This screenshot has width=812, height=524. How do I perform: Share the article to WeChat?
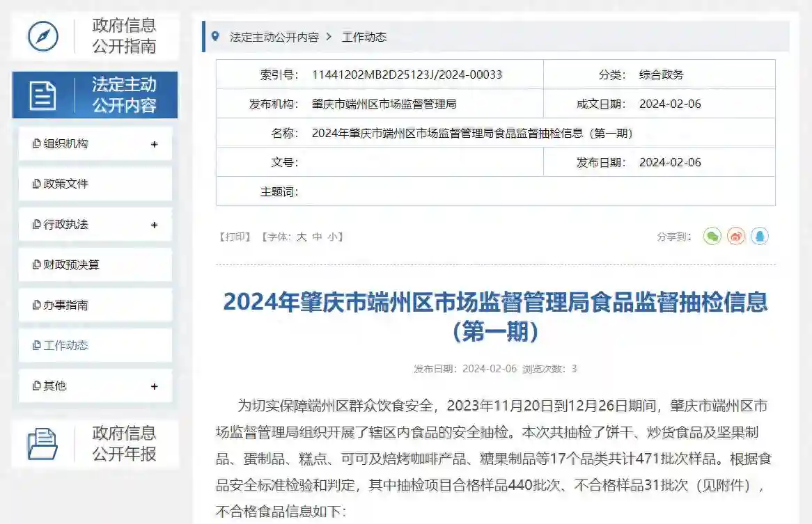click(711, 236)
